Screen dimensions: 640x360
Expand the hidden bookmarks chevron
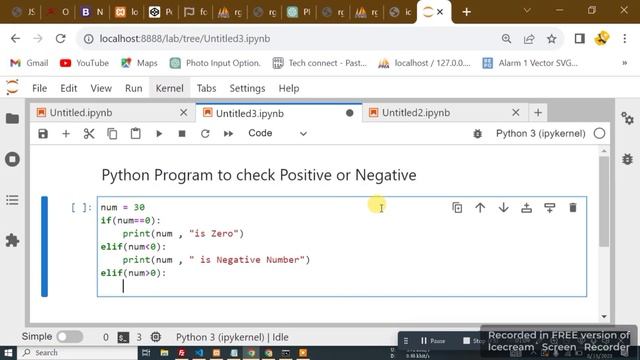tap(624, 63)
